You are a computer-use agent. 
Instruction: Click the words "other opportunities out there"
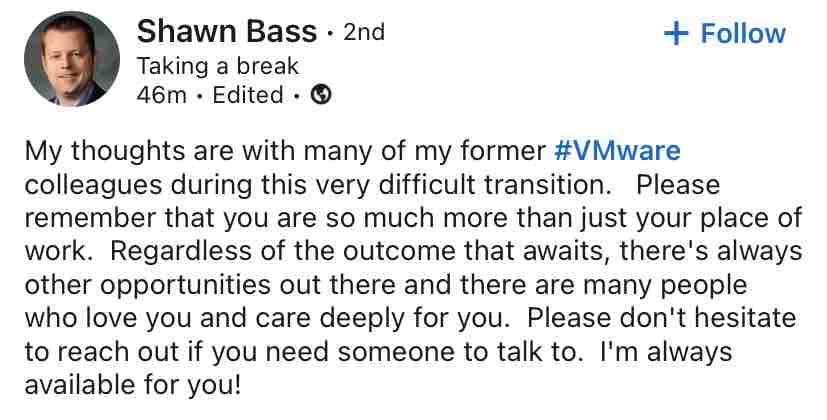(x=180, y=285)
